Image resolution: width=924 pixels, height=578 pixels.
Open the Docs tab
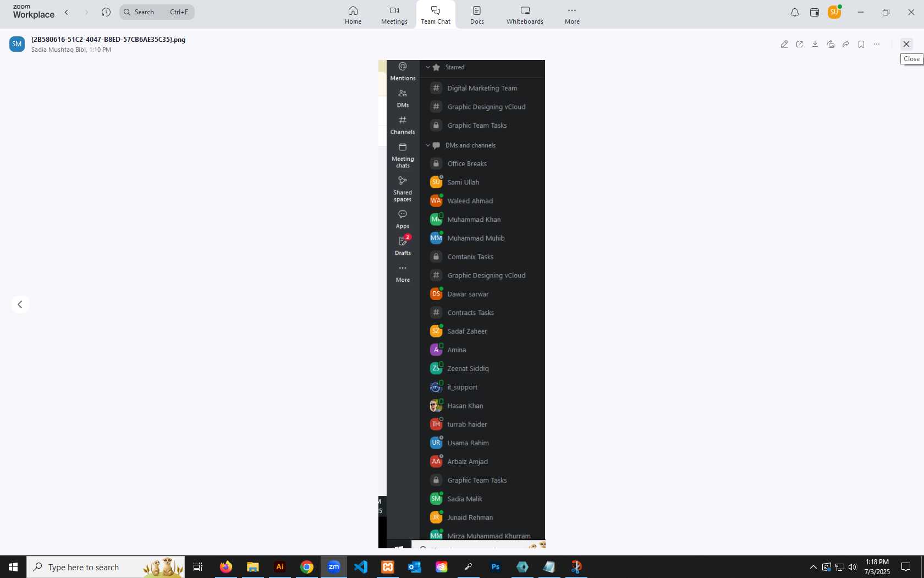pos(477,15)
